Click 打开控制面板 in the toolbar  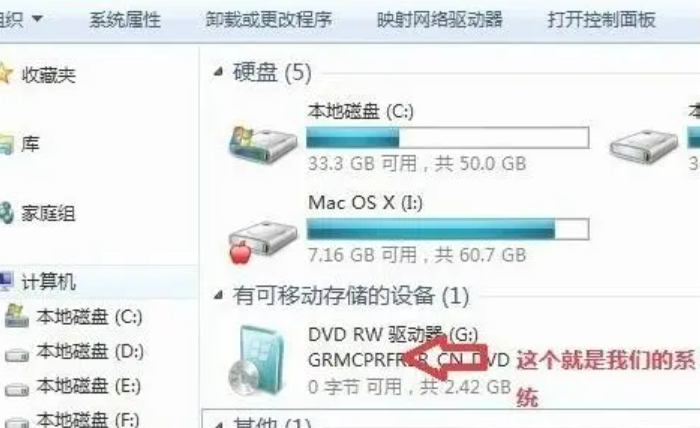[601, 20]
